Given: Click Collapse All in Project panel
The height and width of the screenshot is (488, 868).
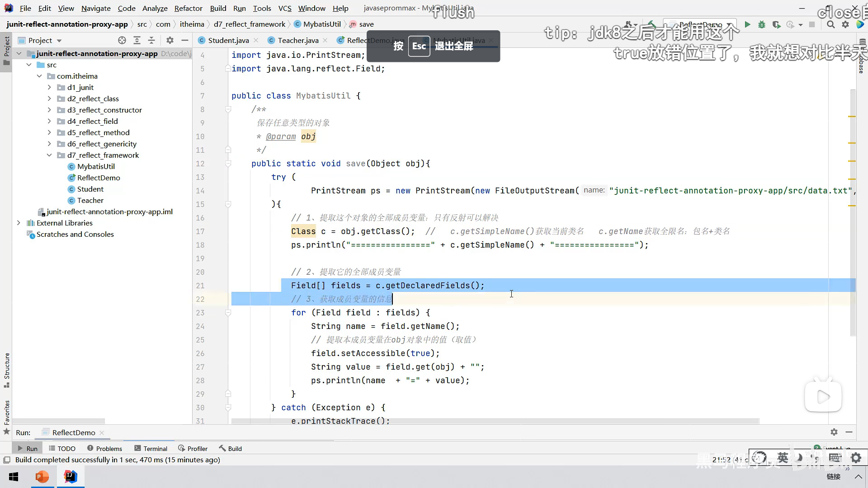Looking at the screenshot, I should click(x=151, y=40).
